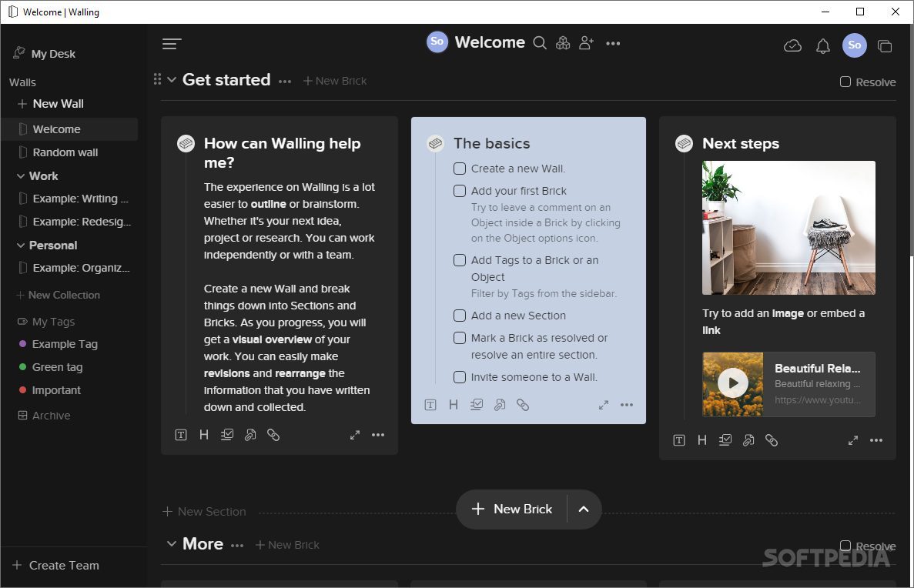Add heading in How can Walling brick

(203, 435)
